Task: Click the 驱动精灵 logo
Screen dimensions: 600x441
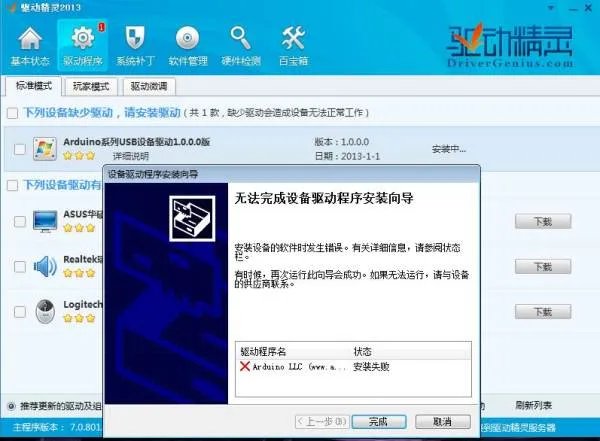Action: (510, 45)
